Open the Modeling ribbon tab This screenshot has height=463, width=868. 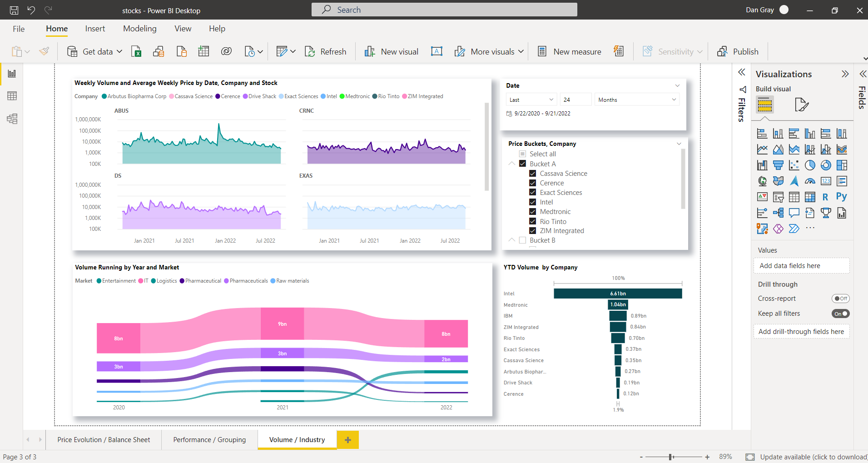coord(139,29)
